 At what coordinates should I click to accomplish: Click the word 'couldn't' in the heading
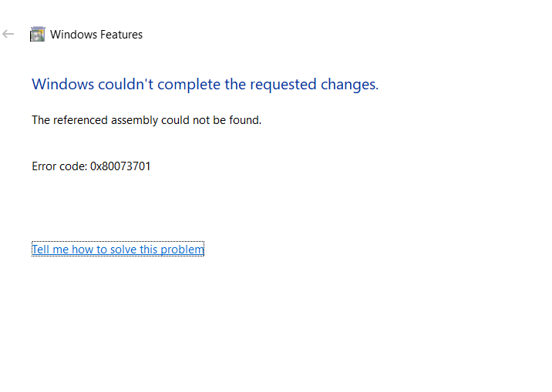click(126, 85)
